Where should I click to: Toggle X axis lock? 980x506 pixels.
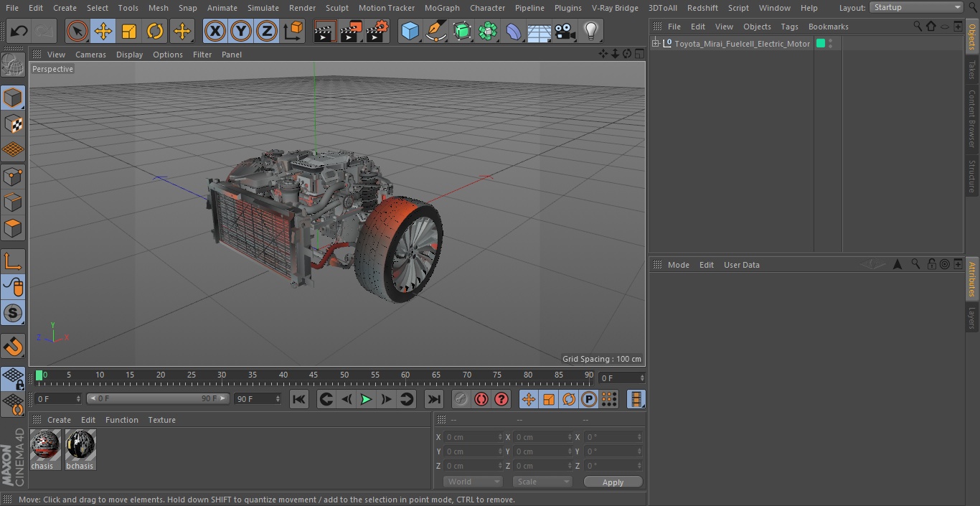(x=215, y=31)
